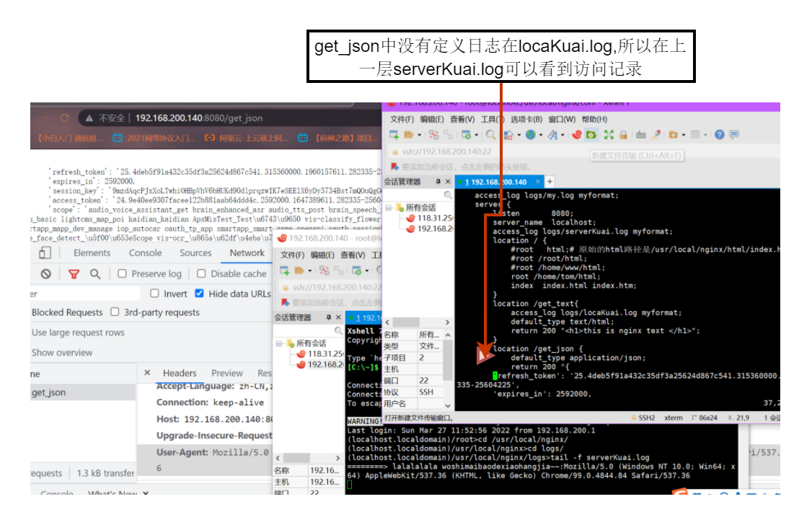Click globe encoding icon in front Xshell toolbar
812x525 pixels.
tap(530, 135)
